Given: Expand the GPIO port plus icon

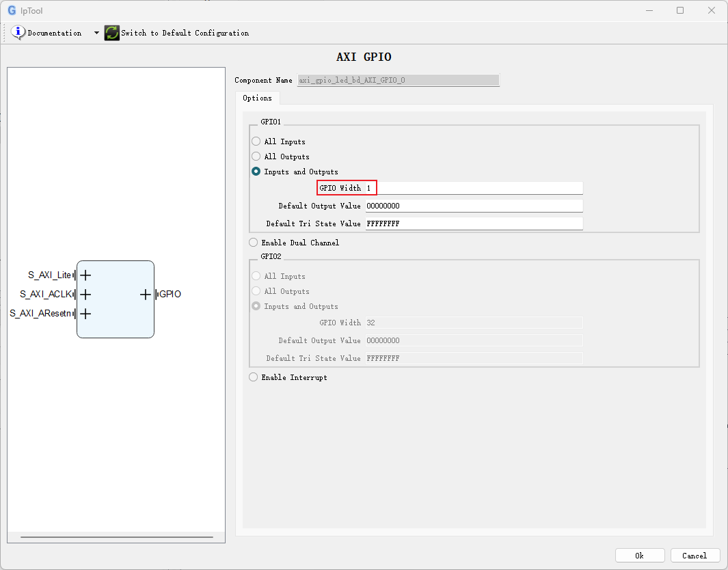Looking at the screenshot, I should tap(146, 295).
